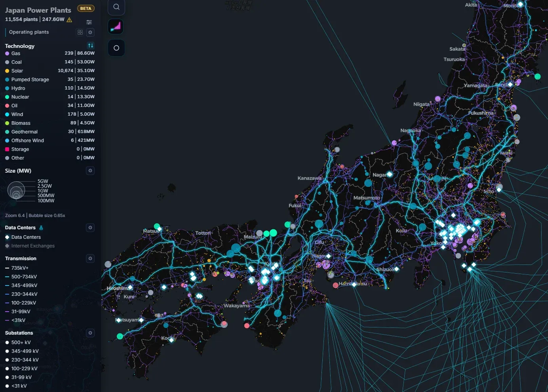Viewport: 548px width, 392px height.
Task: Click the Data Centers experimental flask icon
Action: (x=41, y=228)
